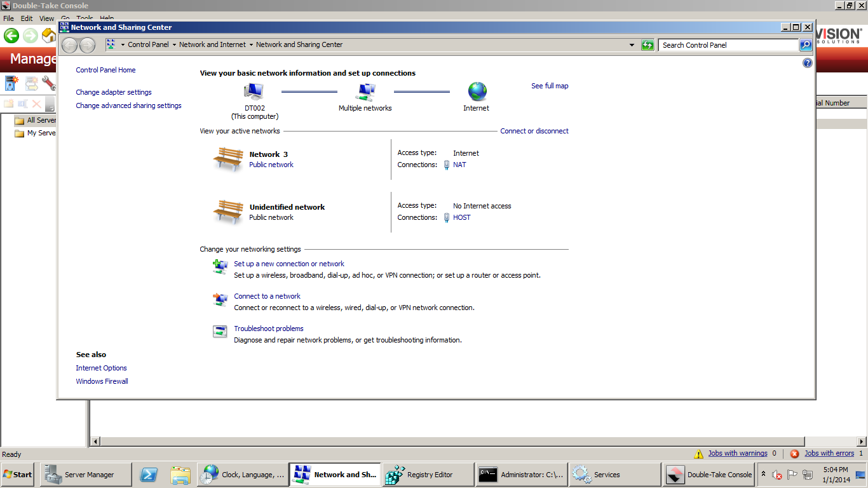The image size is (868, 488).
Task: Click the bench icon for Unidentified network
Action: pos(227,212)
